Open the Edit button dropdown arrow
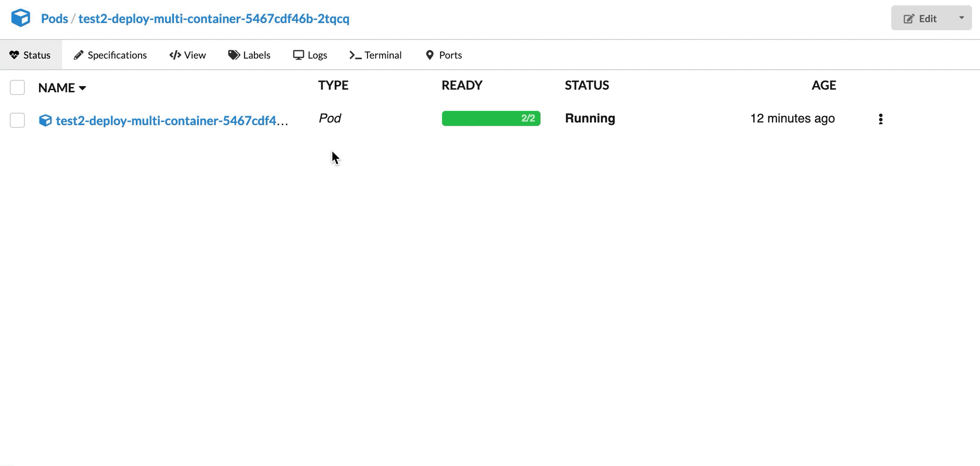This screenshot has height=466, width=980. click(x=961, y=18)
